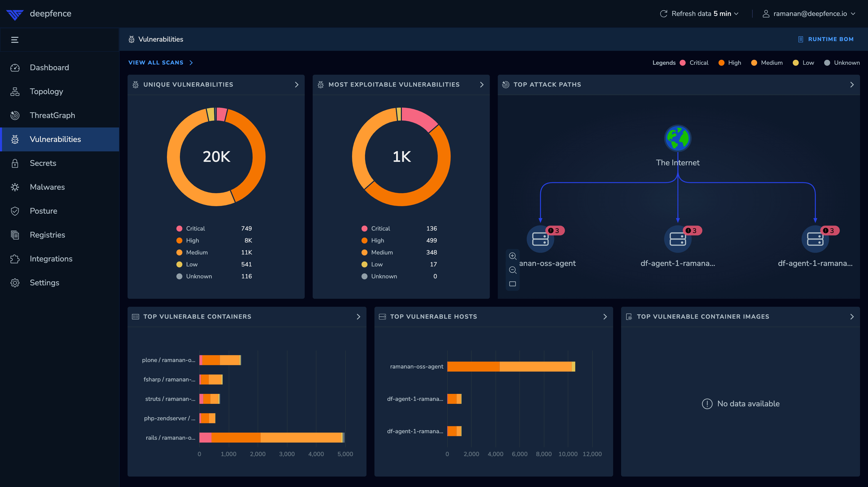Open the Dashboard menu item
Image resolution: width=868 pixels, height=487 pixels.
pyautogui.click(x=60, y=68)
